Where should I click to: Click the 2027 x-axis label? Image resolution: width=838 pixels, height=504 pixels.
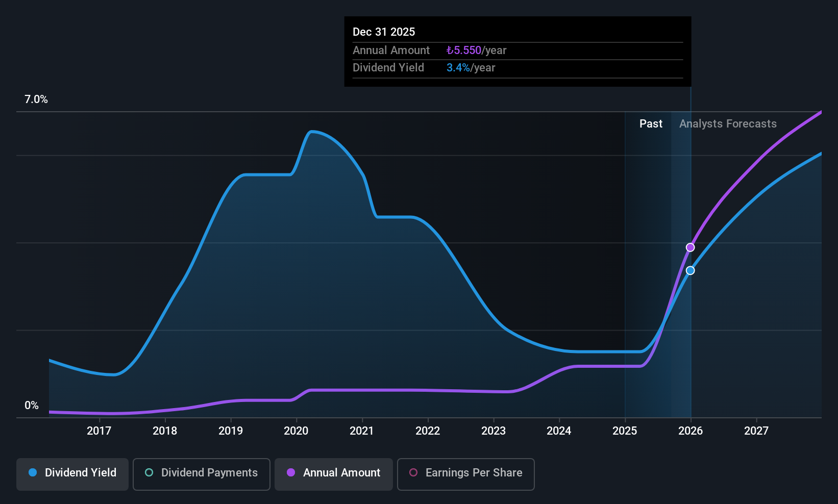tap(756, 431)
